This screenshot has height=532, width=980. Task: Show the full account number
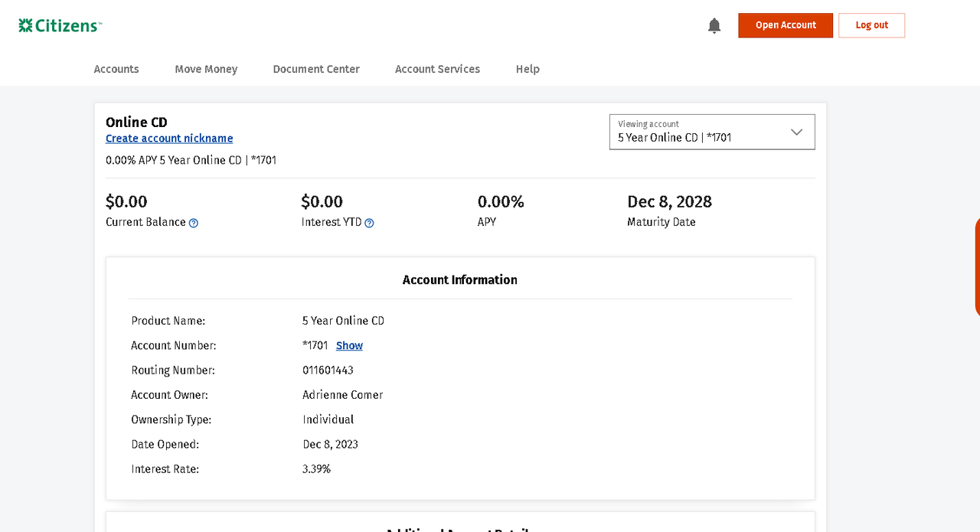point(349,345)
